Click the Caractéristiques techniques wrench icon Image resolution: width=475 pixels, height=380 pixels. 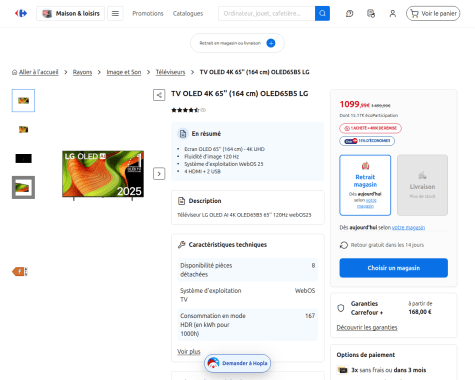click(181, 245)
